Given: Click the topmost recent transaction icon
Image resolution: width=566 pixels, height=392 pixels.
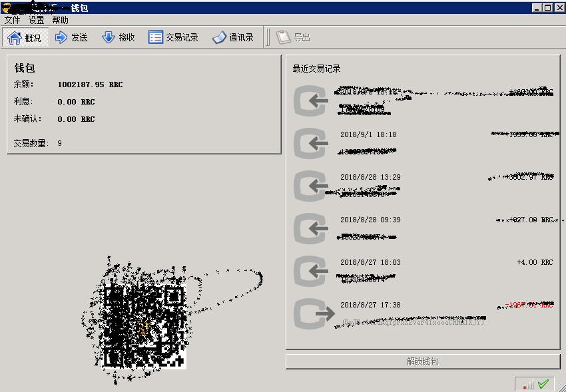Looking at the screenshot, I should (x=311, y=100).
